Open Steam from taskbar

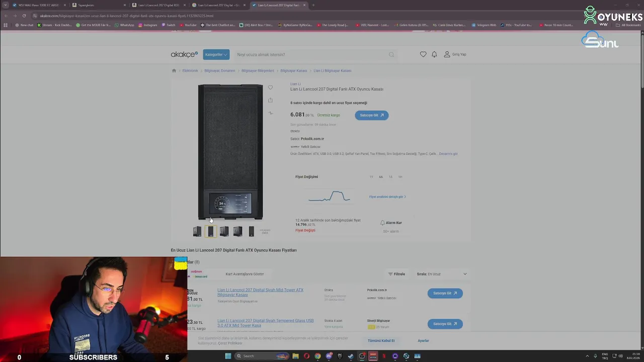tap(351, 356)
